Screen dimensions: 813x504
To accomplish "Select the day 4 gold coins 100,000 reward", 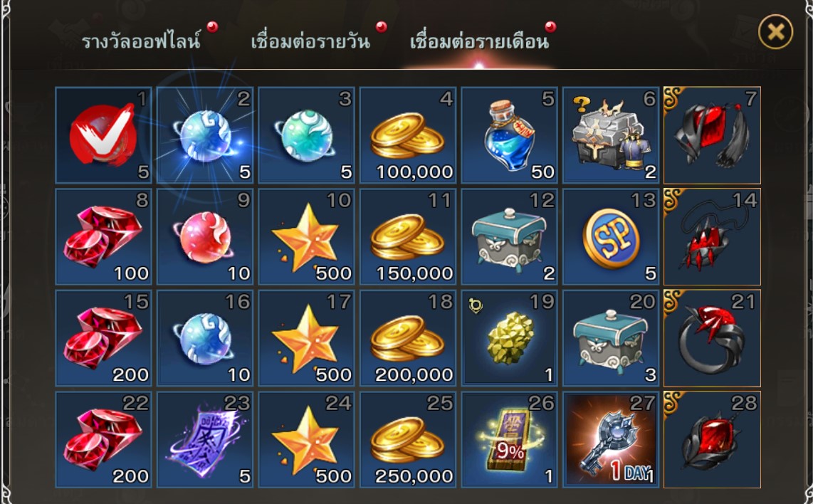I will 408,135.
